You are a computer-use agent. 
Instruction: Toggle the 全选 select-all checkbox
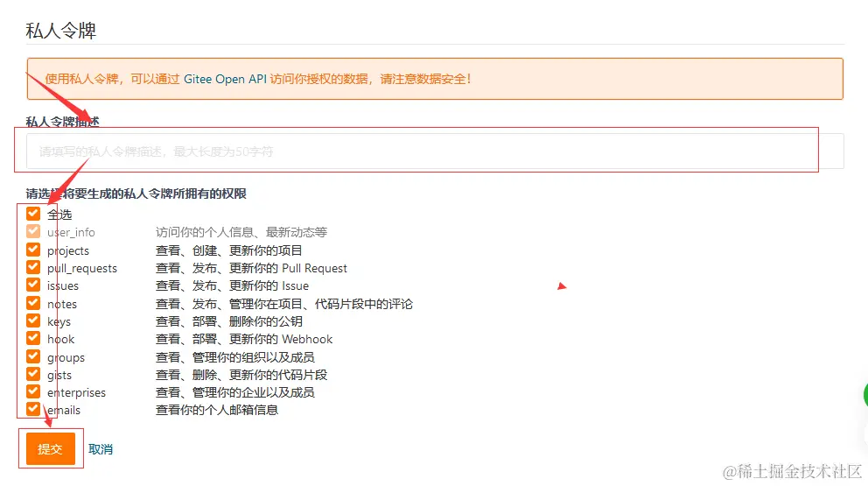pyautogui.click(x=33, y=214)
